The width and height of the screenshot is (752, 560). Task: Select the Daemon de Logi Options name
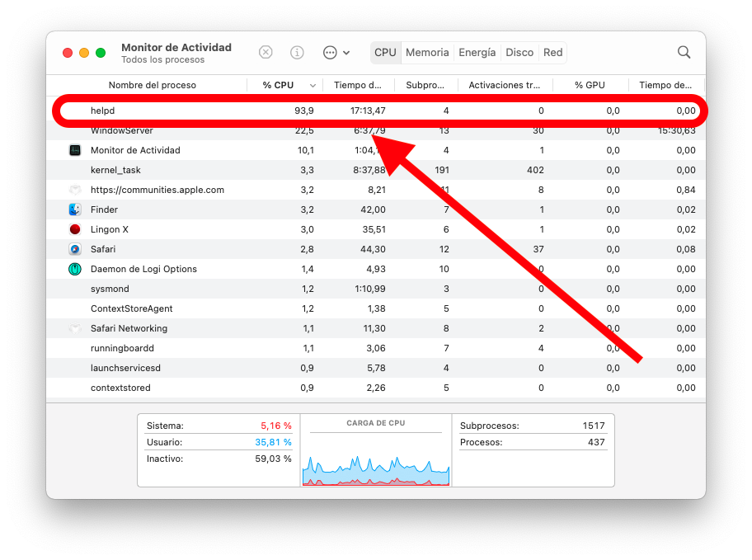pyautogui.click(x=143, y=269)
